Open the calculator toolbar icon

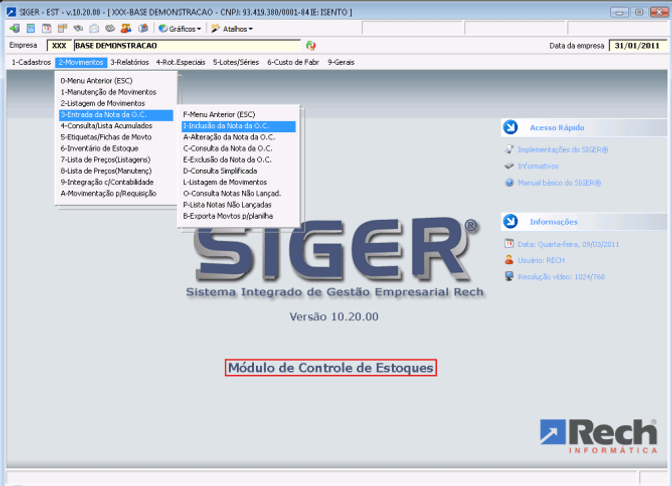[30, 29]
